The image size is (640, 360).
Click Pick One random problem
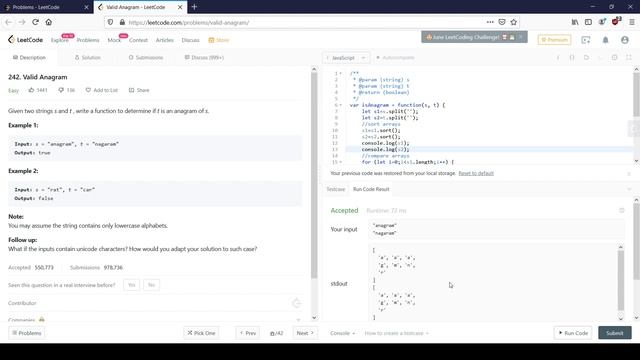[201, 333]
